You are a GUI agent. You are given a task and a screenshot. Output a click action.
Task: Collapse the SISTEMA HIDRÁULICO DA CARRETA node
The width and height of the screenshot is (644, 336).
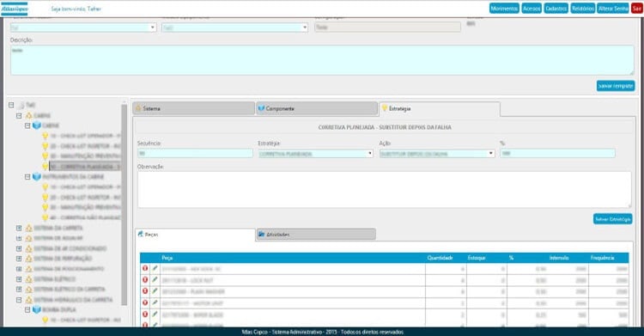19,300
